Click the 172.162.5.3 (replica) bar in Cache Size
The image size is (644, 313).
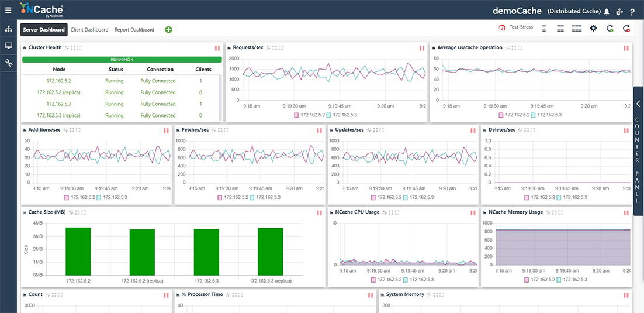(270, 252)
